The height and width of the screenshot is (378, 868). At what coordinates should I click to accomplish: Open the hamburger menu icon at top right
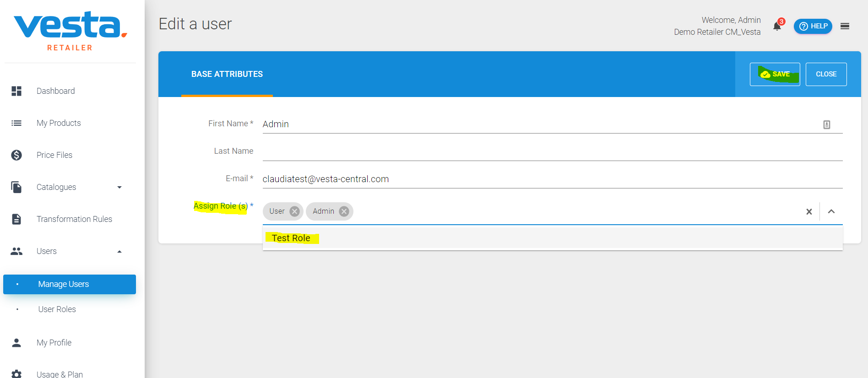pyautogui.click(x=845, y=26)
